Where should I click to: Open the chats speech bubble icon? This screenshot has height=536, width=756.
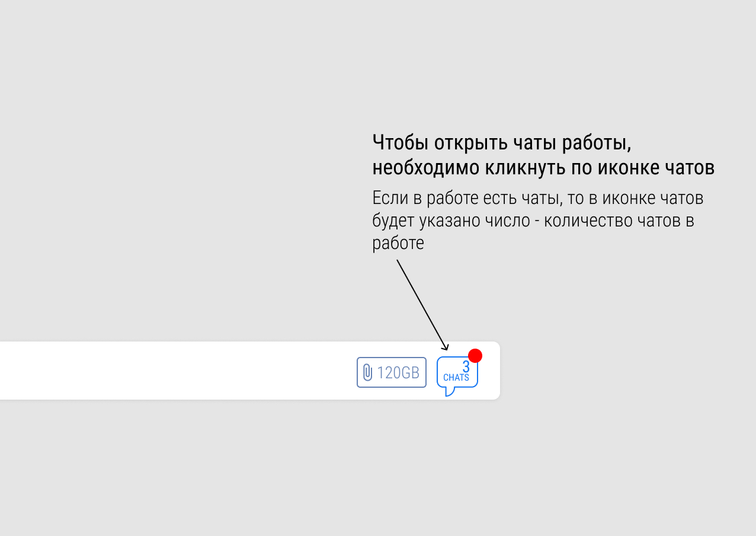(457, 374)
